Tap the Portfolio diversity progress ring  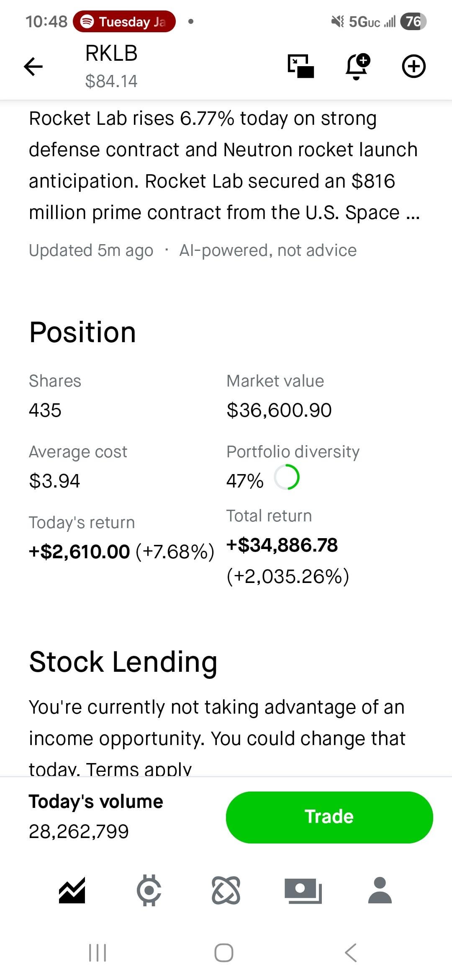pos(287,477)
